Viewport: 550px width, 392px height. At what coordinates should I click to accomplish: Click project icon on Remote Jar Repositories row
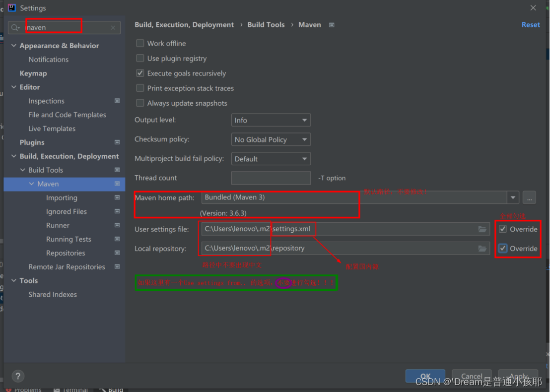pos(117,266)
